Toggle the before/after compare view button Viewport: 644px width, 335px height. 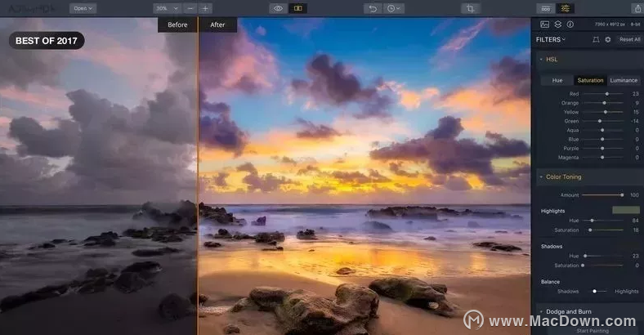(298, 8)
